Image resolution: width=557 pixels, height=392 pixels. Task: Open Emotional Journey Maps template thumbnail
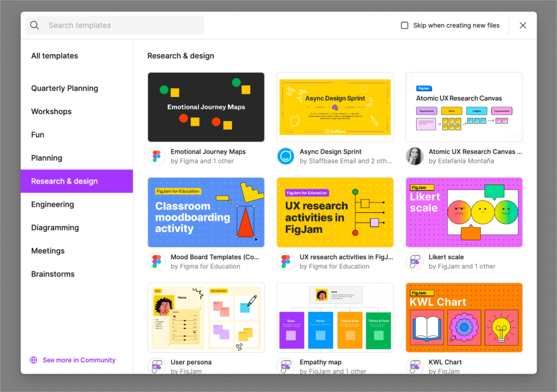tap(206, 107)
